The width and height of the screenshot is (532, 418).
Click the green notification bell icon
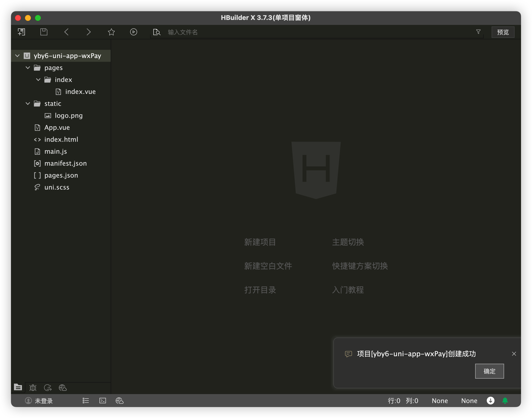pos(505,401)
